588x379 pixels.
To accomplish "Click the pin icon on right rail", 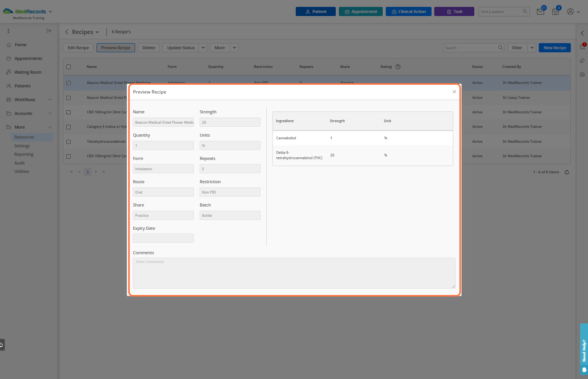I will click(x=582, y=61).
